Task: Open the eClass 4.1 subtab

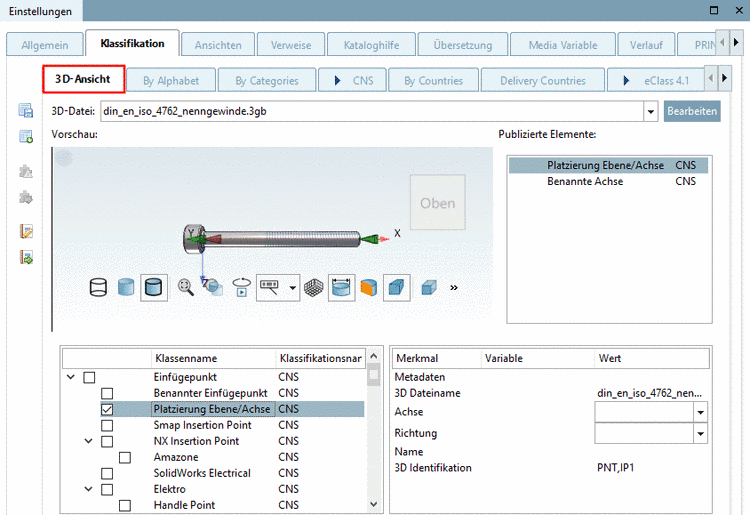Action: pos(656,80)
